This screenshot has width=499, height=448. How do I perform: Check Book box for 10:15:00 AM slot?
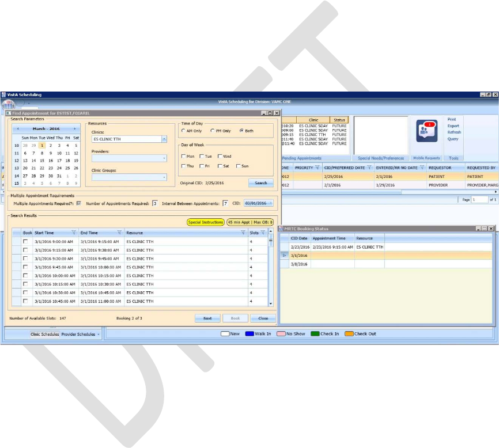25,284
